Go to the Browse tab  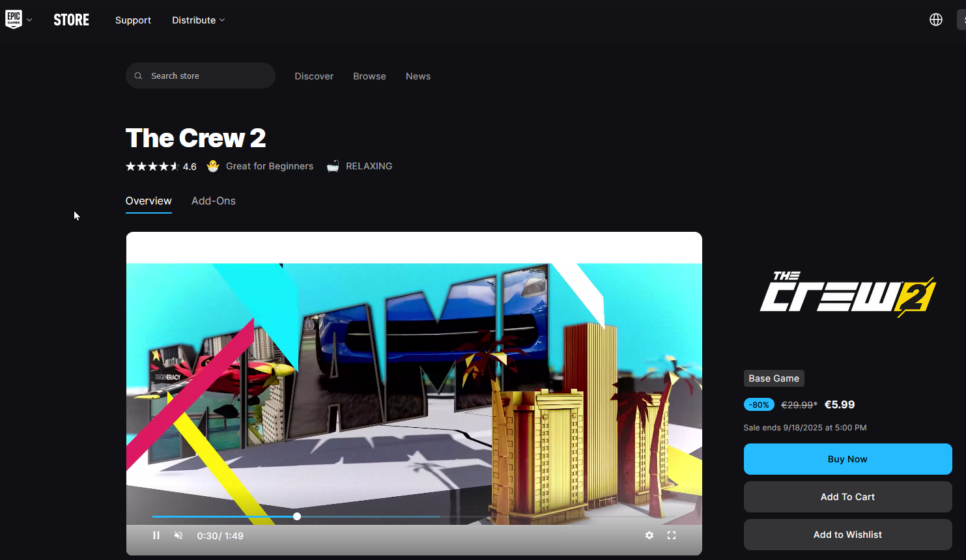coord(369,76)
